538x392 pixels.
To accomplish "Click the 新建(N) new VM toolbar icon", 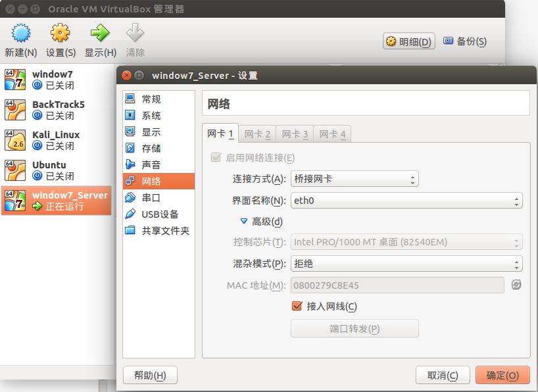I will (x=20, y=33).
